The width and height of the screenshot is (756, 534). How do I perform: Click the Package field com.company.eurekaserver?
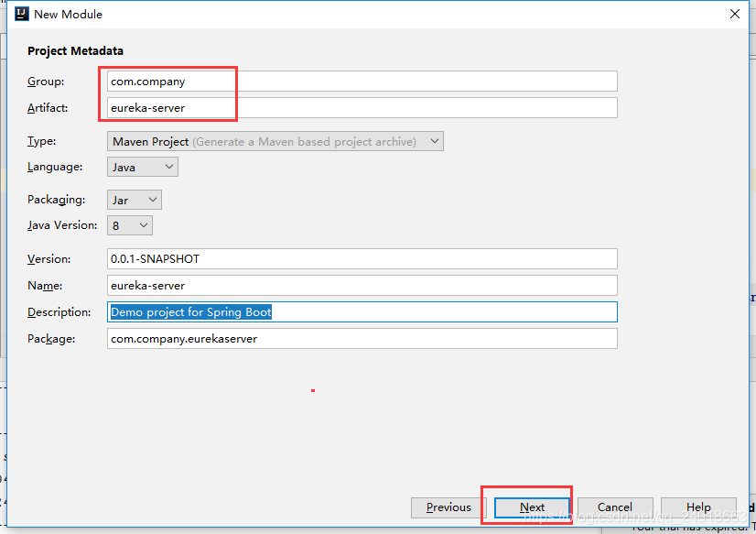point(362,339)
